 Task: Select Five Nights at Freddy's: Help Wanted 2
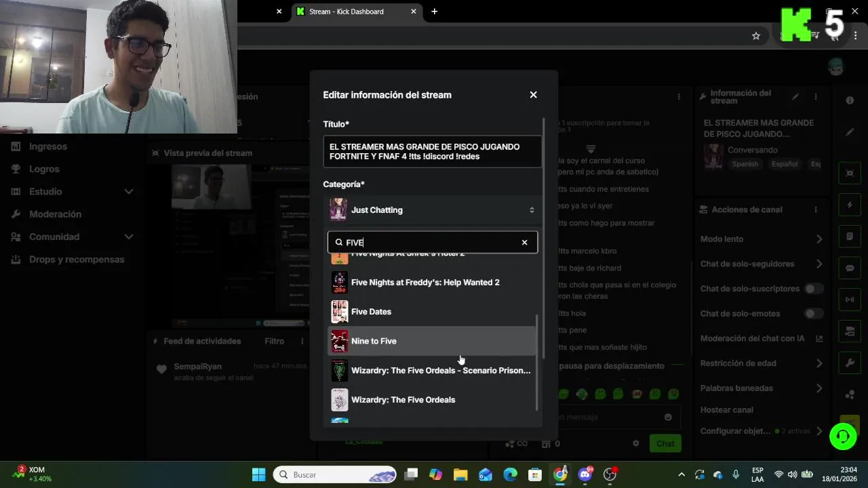(433, 283)
